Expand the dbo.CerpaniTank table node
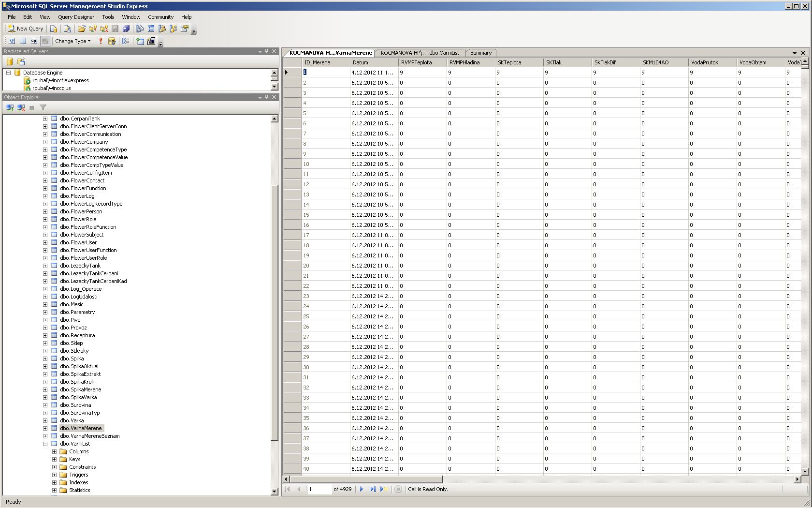This screenshot has height=508, width=812. [x=45, y=119]
